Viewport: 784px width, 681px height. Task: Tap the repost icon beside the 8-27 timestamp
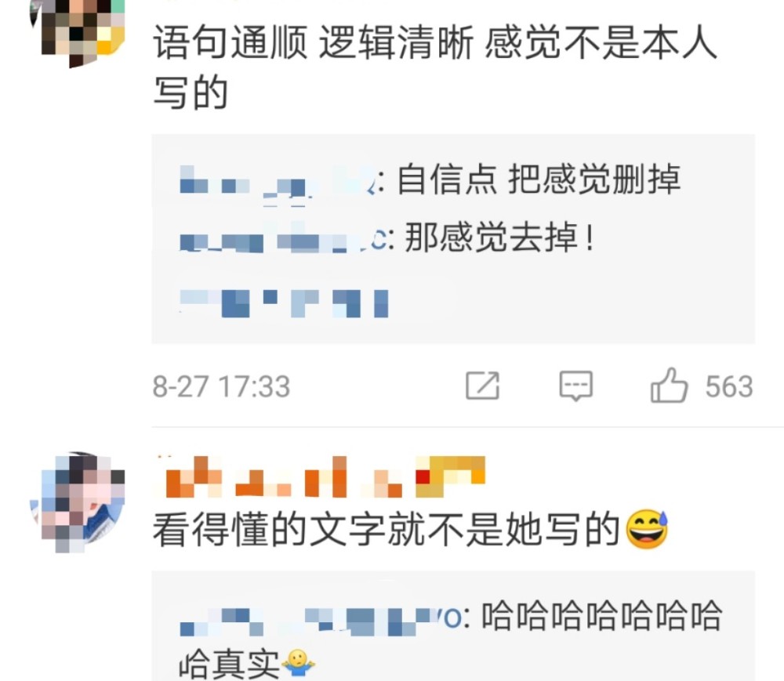(x=482, y=386)
